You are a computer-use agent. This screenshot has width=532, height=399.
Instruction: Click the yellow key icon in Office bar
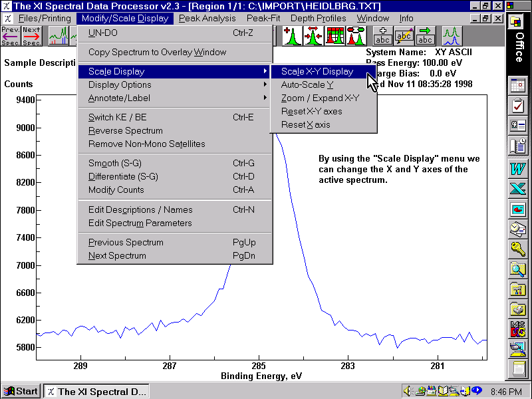517,250
